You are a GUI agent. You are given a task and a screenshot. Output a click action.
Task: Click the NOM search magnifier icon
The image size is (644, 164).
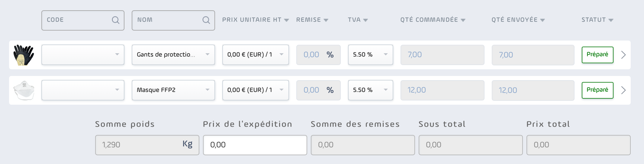pyautogui.click(x=206, y=20)
